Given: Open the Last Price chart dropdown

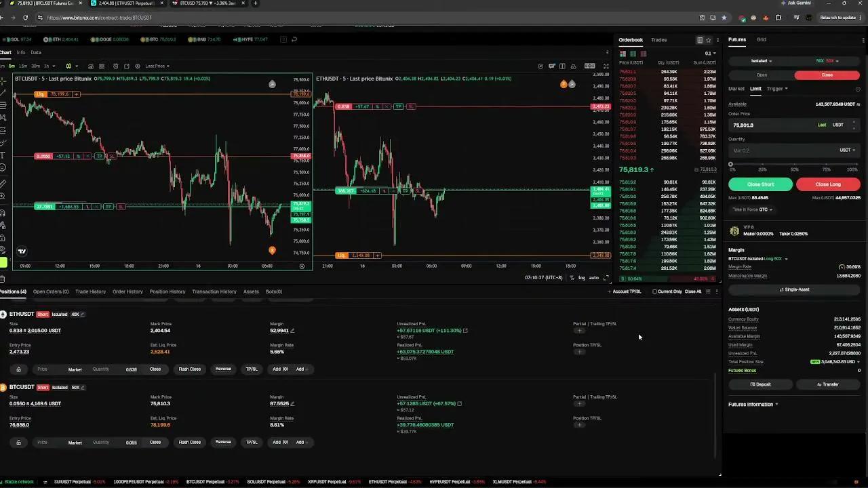Looking at the screenshot, I should 157,66.
